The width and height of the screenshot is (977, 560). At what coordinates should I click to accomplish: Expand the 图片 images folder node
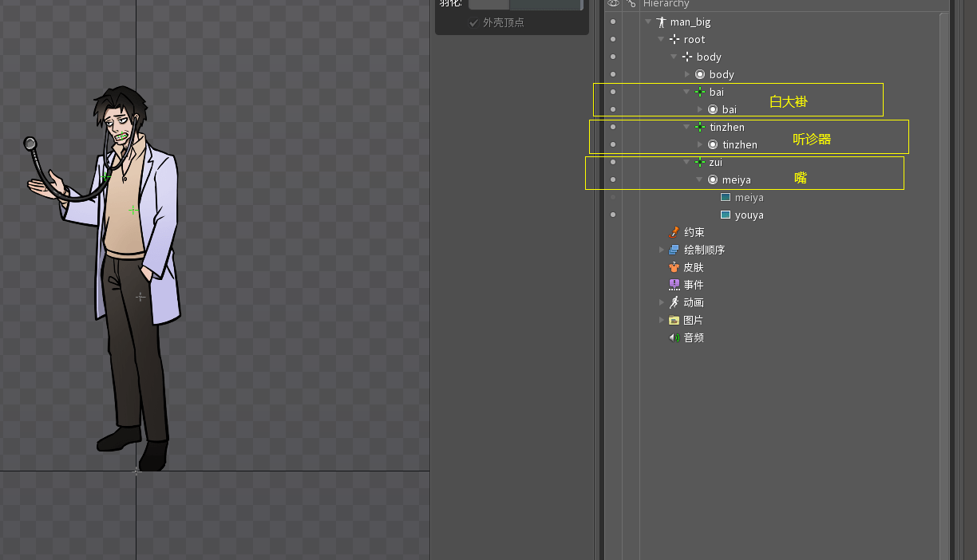[x=662, y=320]
